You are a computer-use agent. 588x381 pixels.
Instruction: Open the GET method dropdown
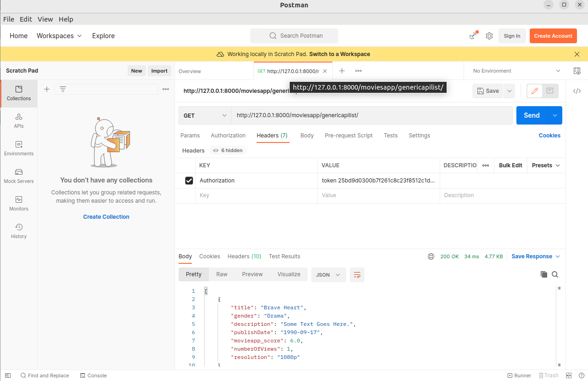coord(205,115)
